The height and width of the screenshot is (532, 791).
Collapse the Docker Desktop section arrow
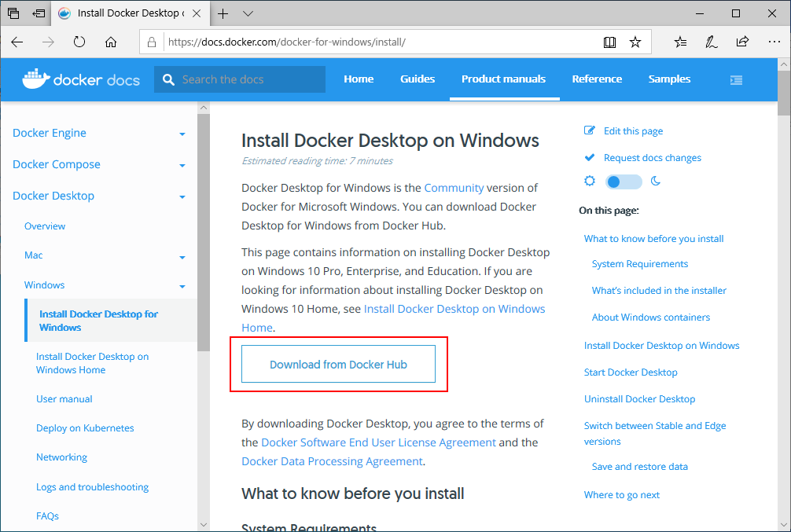[182, 196]
